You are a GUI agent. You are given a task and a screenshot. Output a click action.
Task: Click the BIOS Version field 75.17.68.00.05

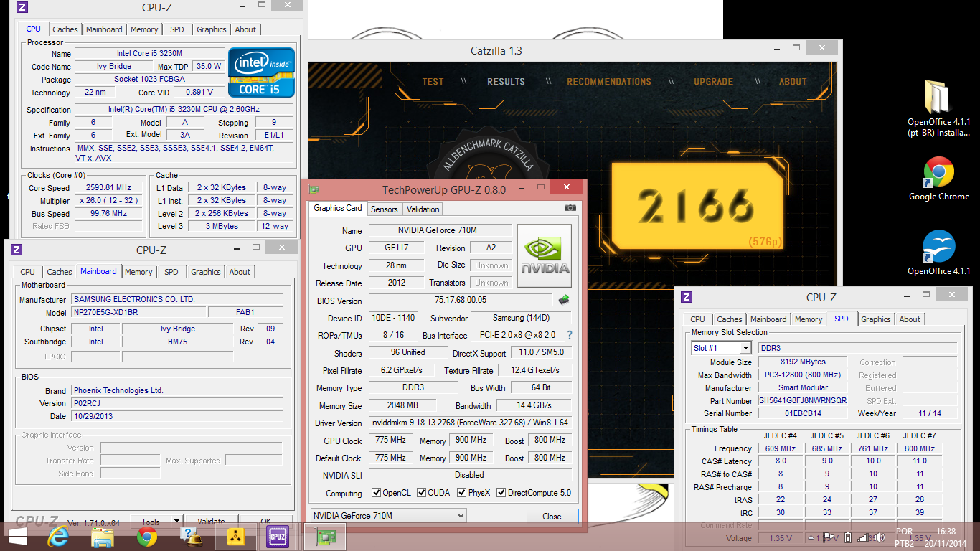point(461,301)
